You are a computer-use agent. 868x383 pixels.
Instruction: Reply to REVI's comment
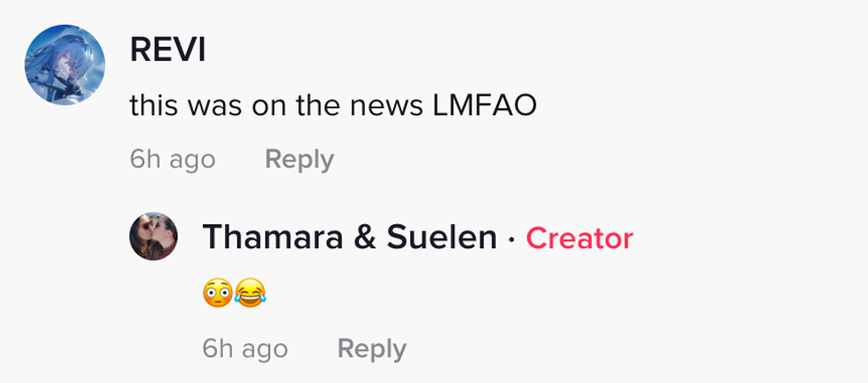click(x=299, y=160)
